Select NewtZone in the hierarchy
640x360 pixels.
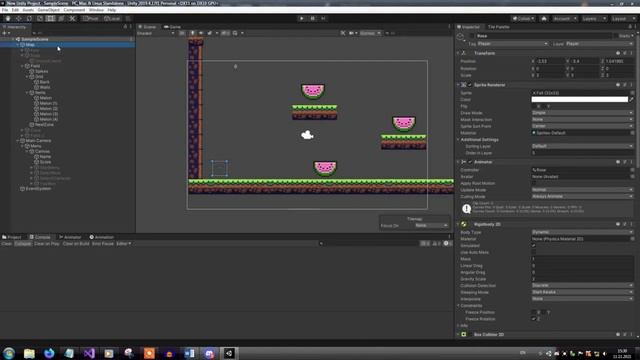44,124
